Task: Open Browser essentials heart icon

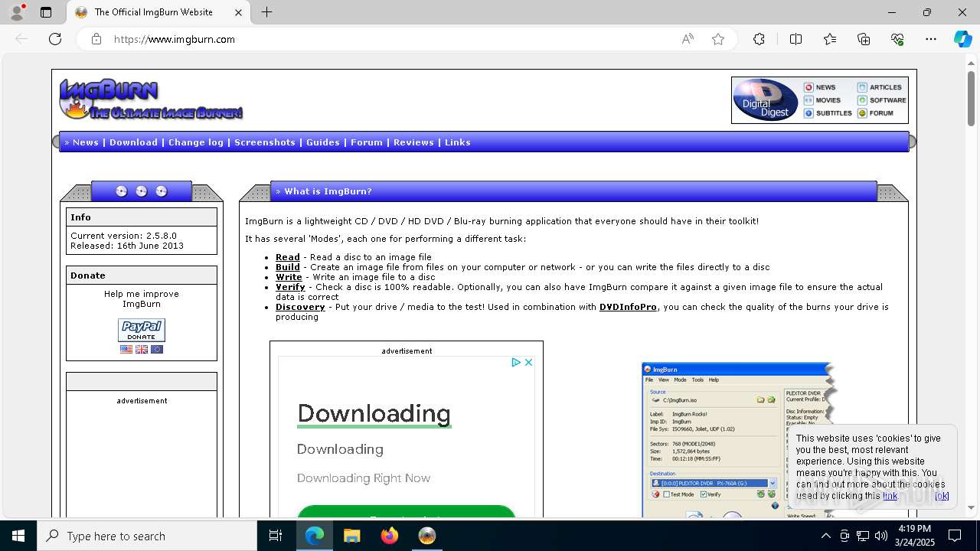Action: (897, 39)
